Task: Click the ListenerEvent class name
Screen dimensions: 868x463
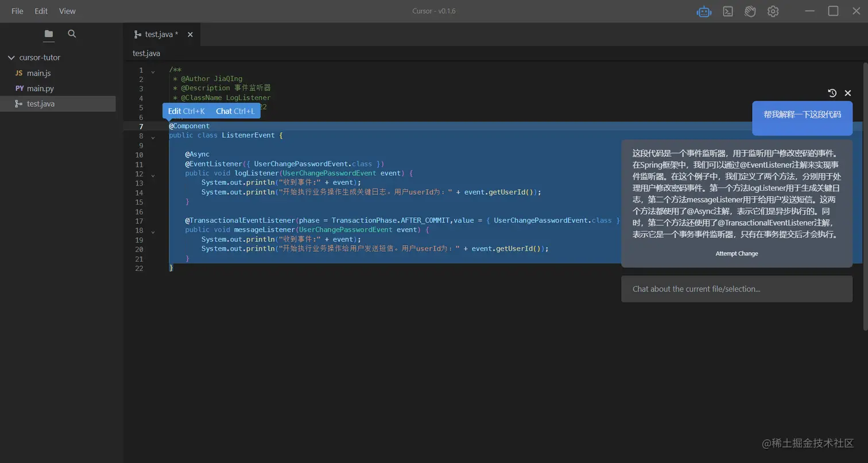Action: coord(249,136)
